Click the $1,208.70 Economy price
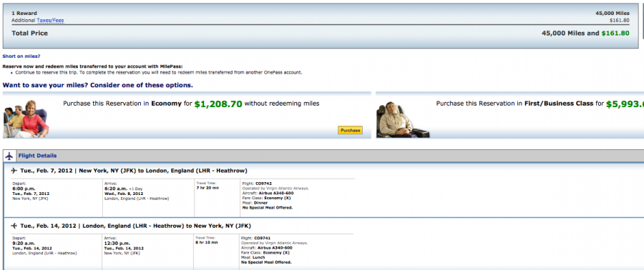Screen dimensions: 644x270 click(x=218, y=104)
